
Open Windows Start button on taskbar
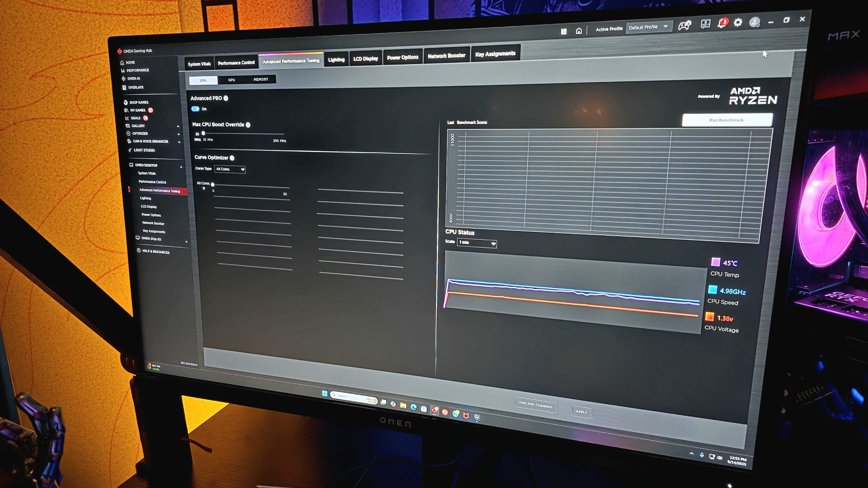[x=324, y=393]
